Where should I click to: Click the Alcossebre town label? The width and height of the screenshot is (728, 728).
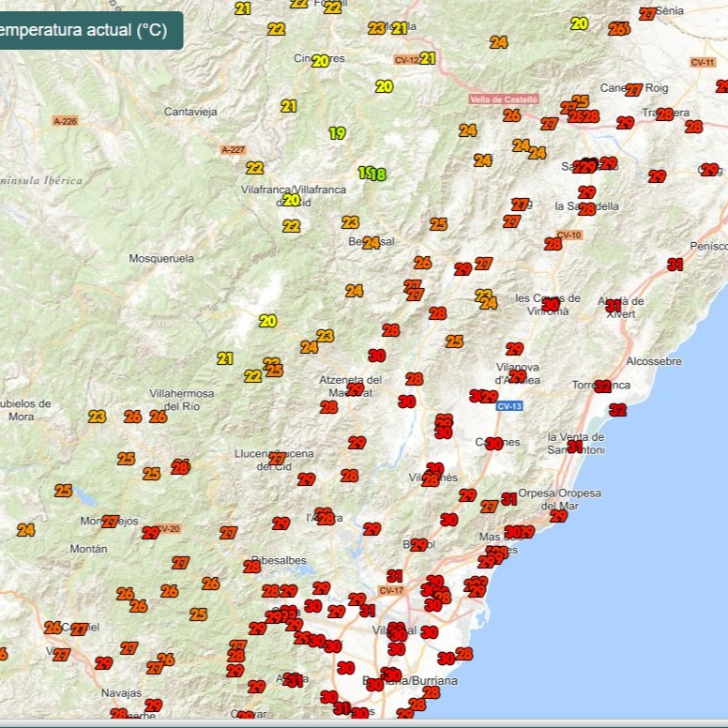coord(654,361)
